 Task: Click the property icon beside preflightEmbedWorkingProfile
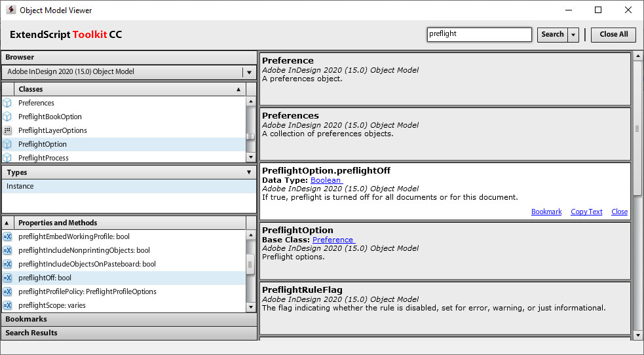[x=7, y=236]
